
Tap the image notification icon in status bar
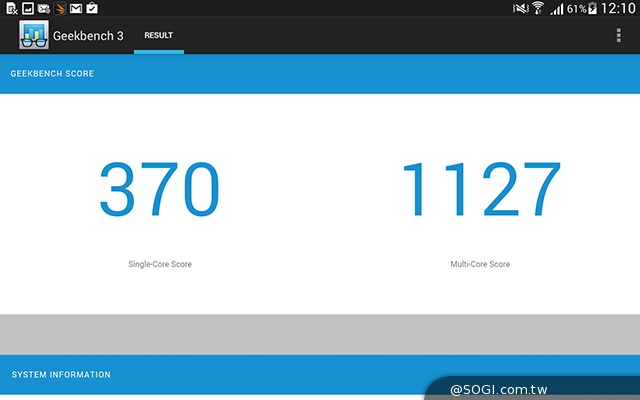pyautogui.click(x=27, y=8)
